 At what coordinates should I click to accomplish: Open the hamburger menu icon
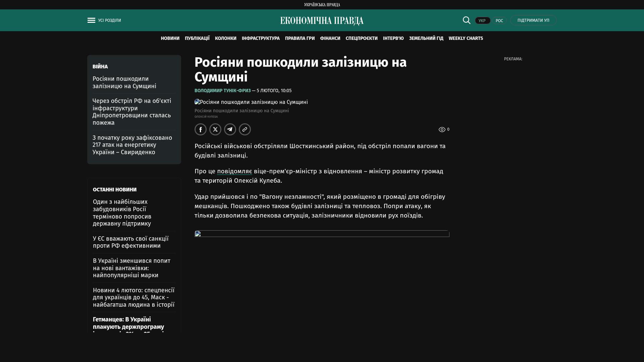91,20
